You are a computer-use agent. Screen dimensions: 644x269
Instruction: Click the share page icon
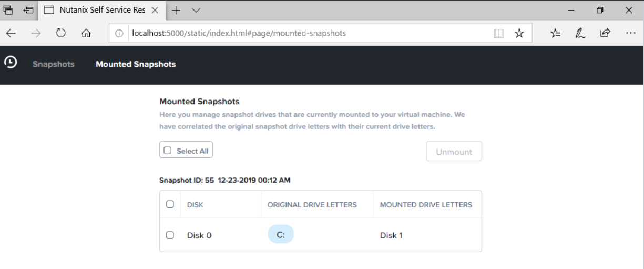pos(605,33)
